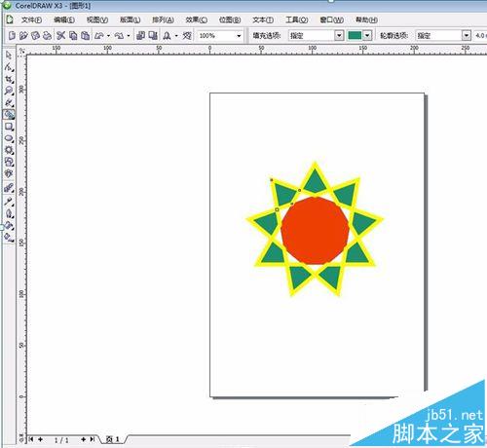
Task: Open the 文件(F) menu
Action: (x=31, y=19)
